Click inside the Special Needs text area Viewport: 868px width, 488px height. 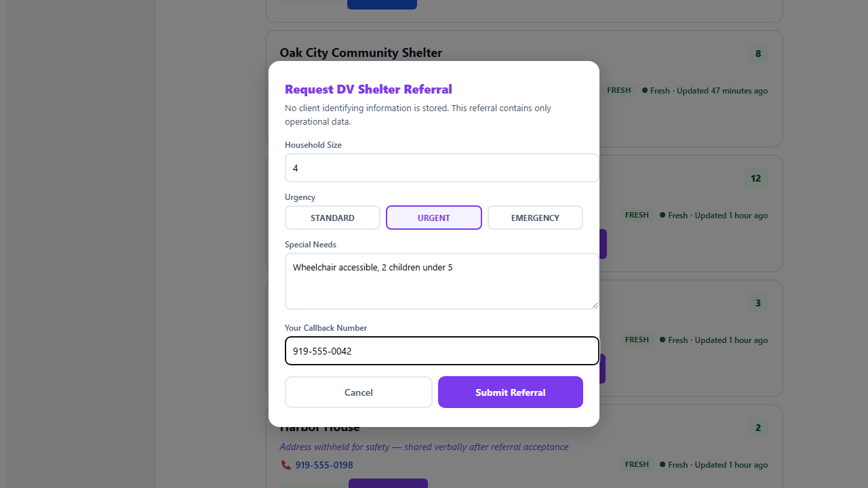pyautogui.click(x=441, y=281)
